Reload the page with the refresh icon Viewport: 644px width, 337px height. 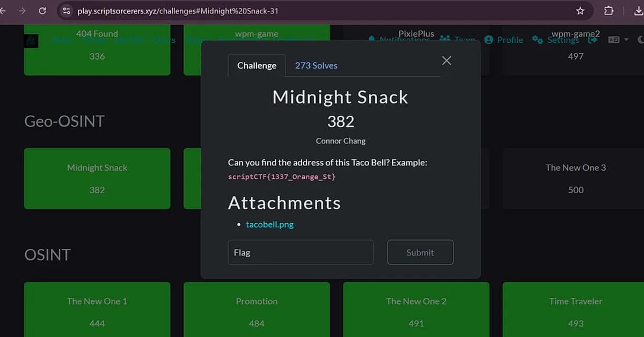coord(42,11)
